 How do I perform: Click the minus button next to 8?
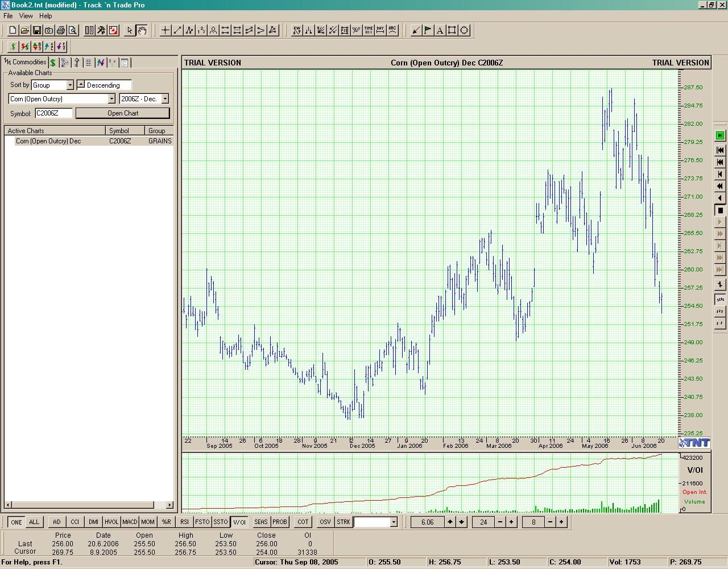550,522
